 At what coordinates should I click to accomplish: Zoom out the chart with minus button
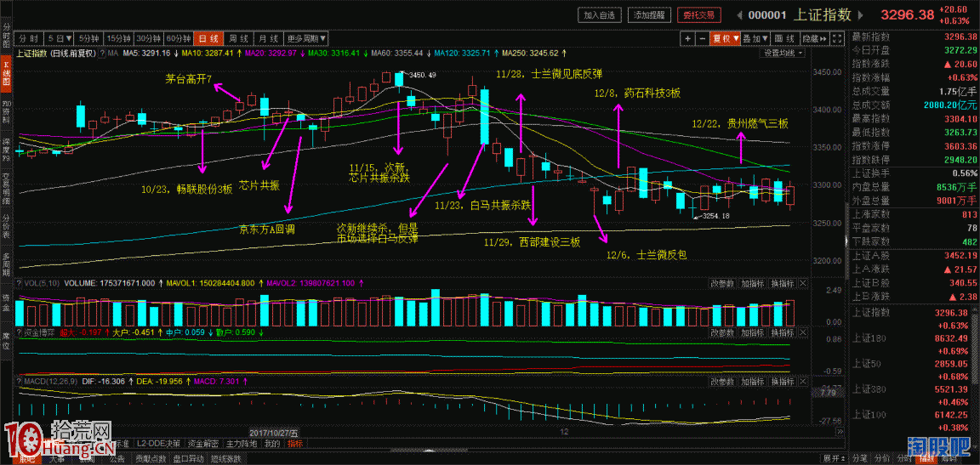[701, 39]
